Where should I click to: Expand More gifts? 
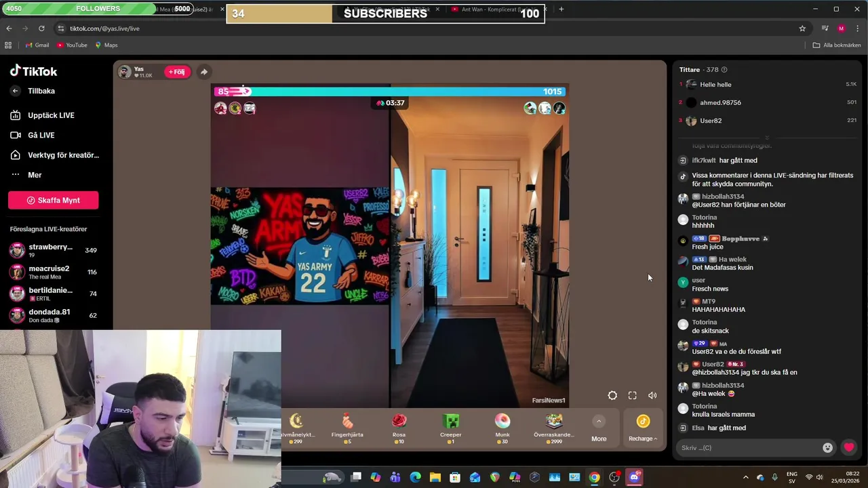[x=599, y=429]
